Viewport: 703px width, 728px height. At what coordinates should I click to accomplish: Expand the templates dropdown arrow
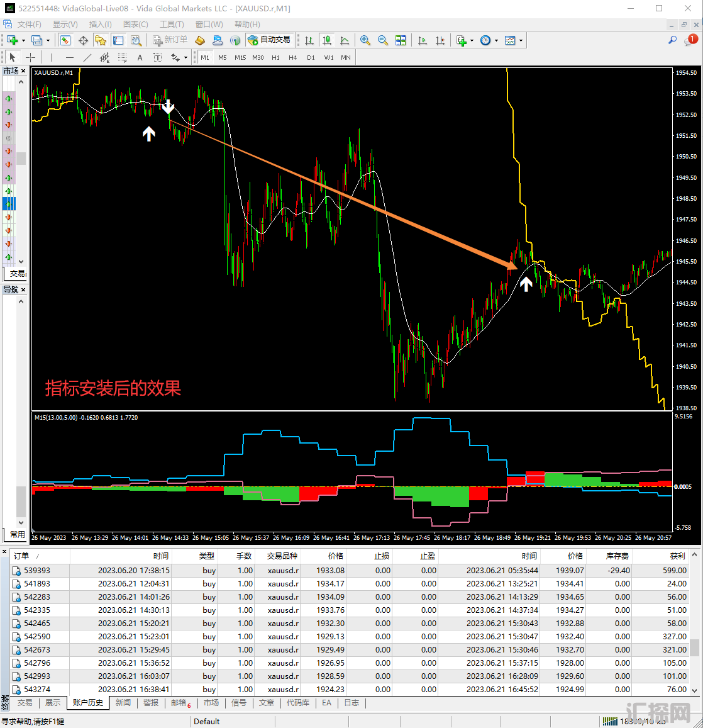pos(521,41)
